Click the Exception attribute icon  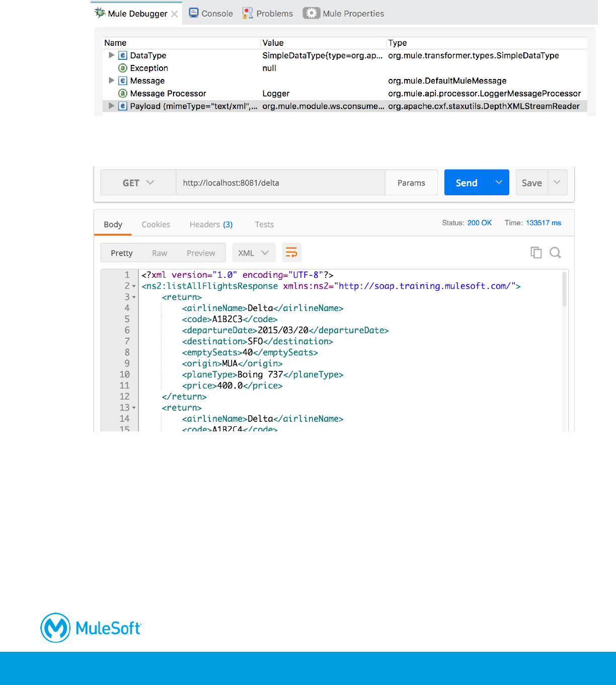pos(122,68)
